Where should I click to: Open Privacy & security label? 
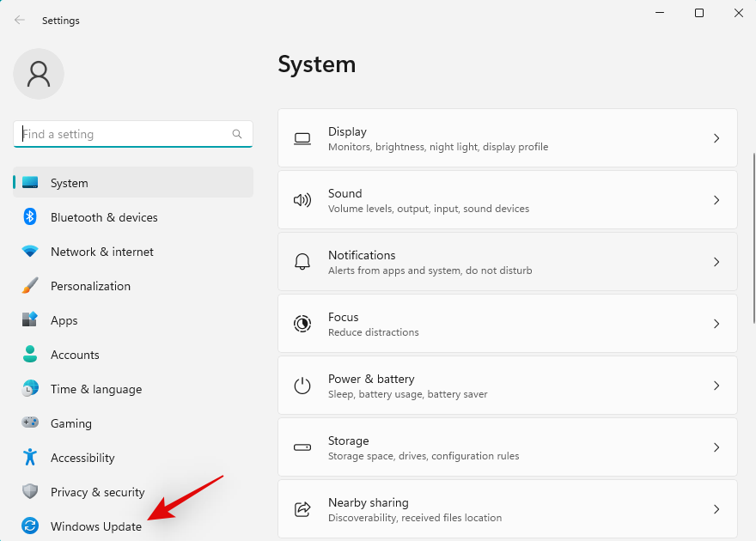[97, 492]
